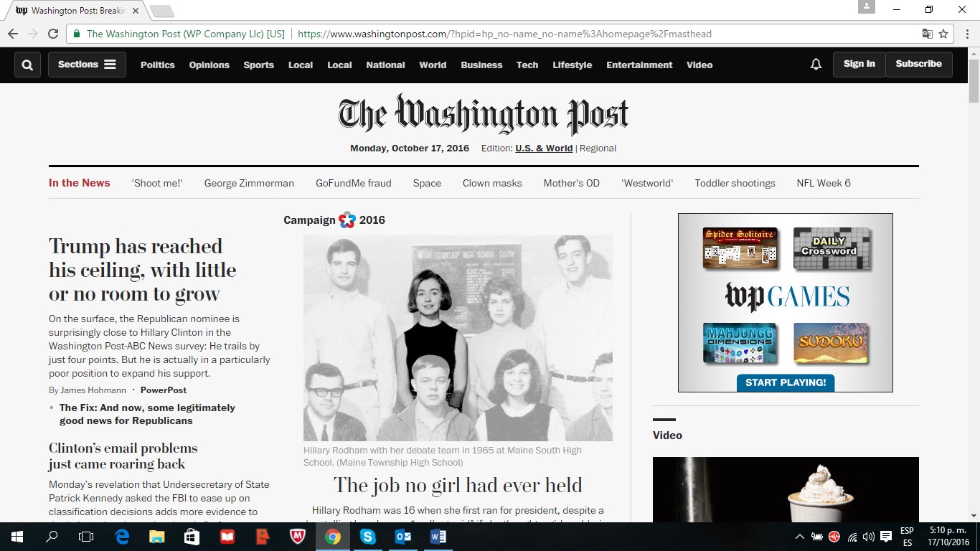Click the volume speaker tray icon
Screen dimensions: 980x551
pyautogui.click(x=869, y=537)
